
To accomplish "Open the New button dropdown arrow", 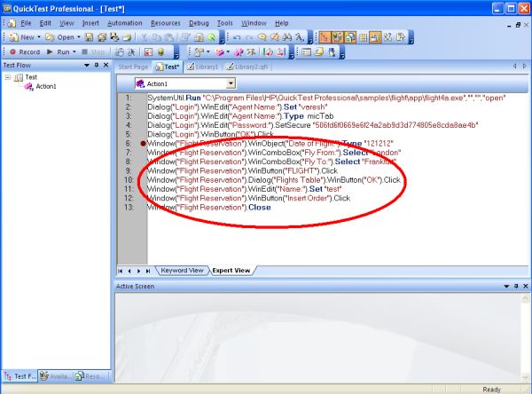I will pos(39,36).
